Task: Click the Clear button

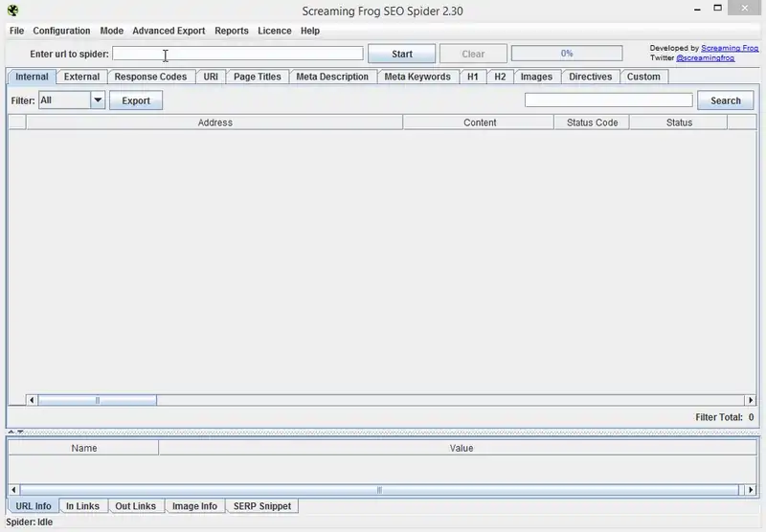Action: pyautogui.click(x=473, y=54)
